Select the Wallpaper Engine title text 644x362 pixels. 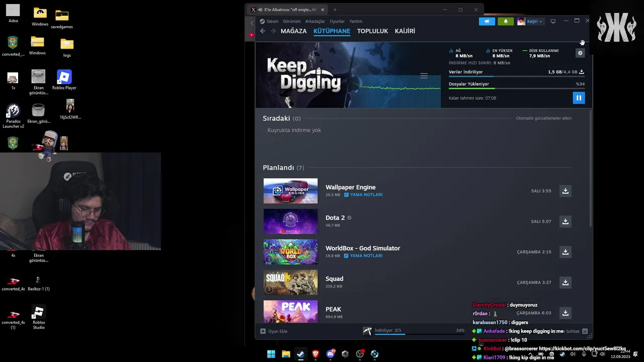point(350,187)
